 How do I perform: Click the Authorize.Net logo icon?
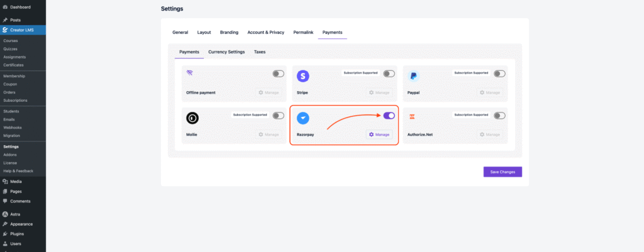click(x=412, y=116)
